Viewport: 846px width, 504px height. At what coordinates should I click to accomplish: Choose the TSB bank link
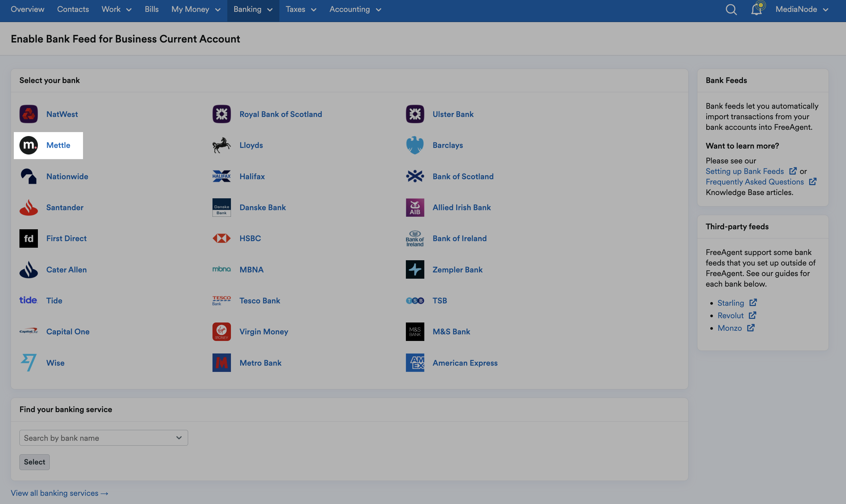[x=440, y=300]
